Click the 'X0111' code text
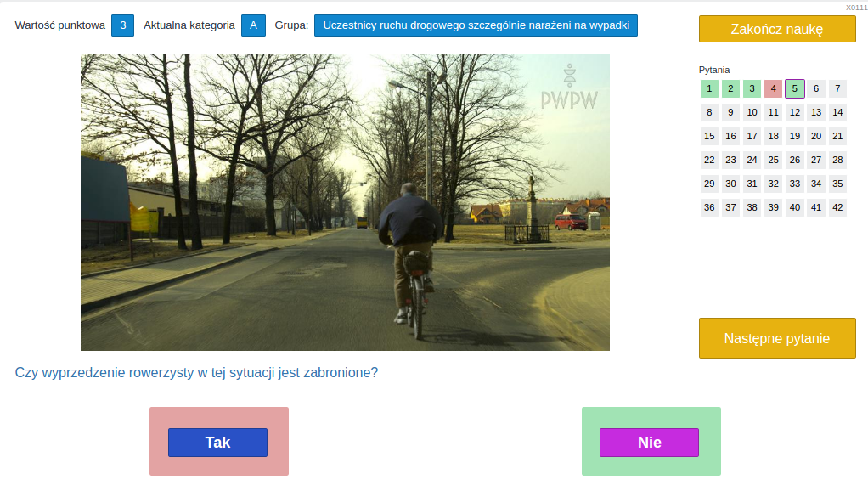The height and width of the screenshot is (480, 868). pos(856,8)
